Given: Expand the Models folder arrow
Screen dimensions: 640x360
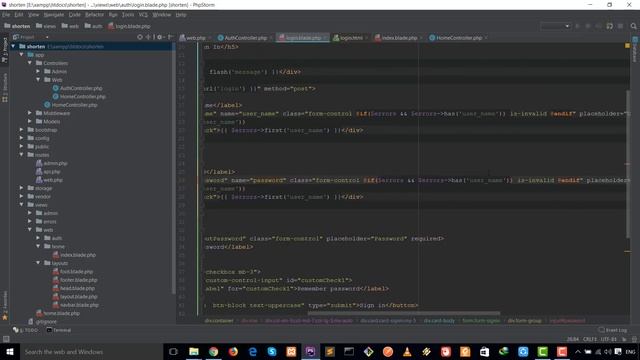Looking at the screenshot, I should 30,121.
